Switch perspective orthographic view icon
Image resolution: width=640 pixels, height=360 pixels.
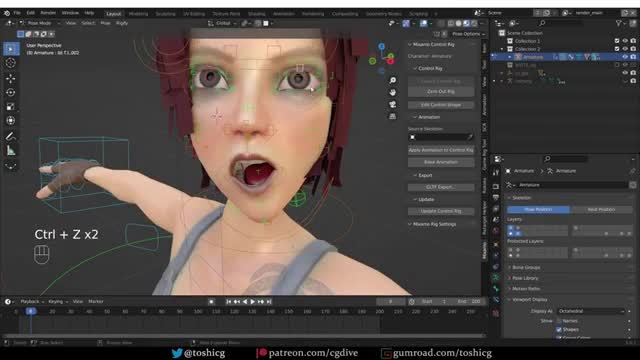[x=393, y=116]
